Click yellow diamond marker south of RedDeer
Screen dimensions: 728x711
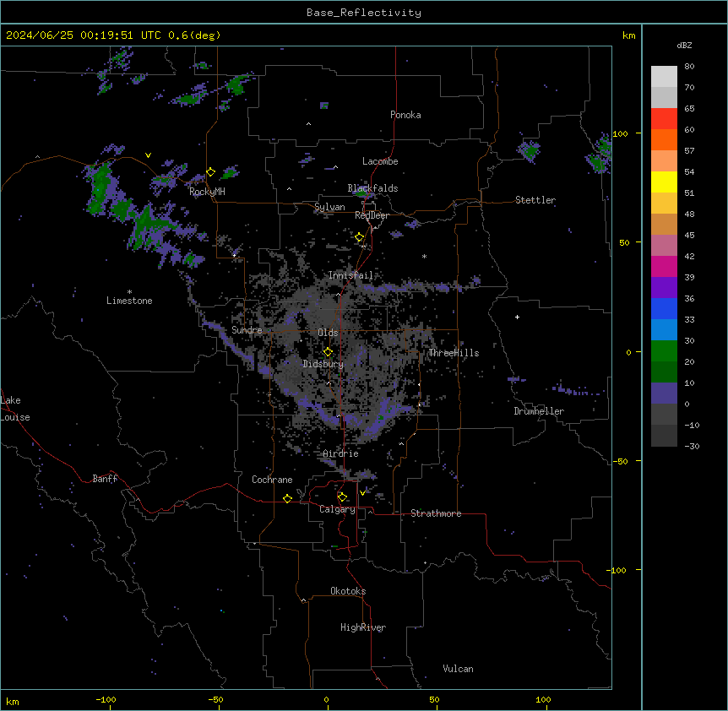pos(360,237)
